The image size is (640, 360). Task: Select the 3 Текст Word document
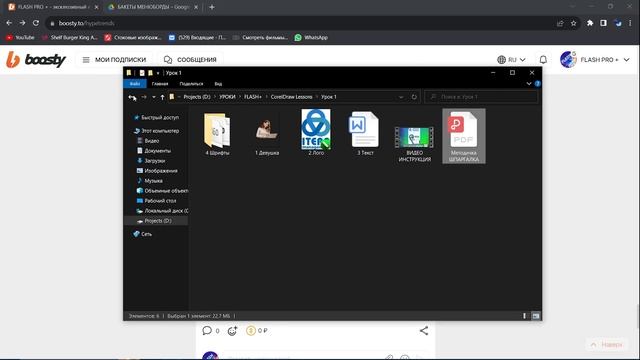[365, 134]
